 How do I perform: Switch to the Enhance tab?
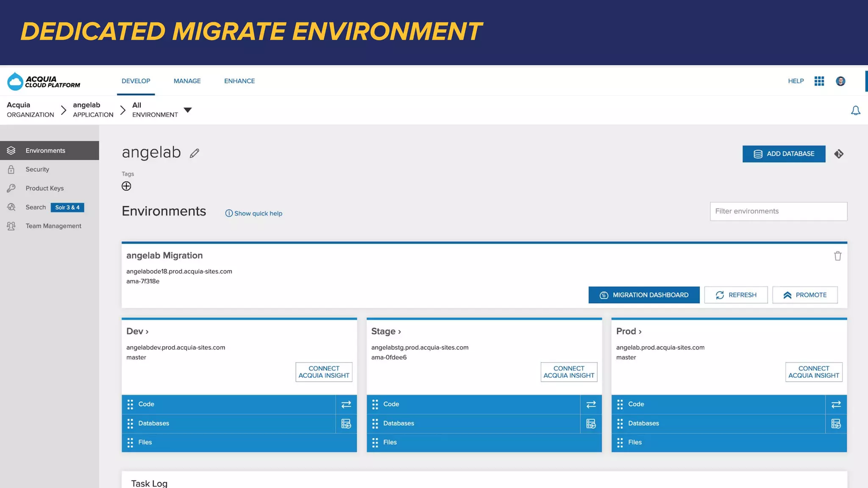click(x=239, y=81)
